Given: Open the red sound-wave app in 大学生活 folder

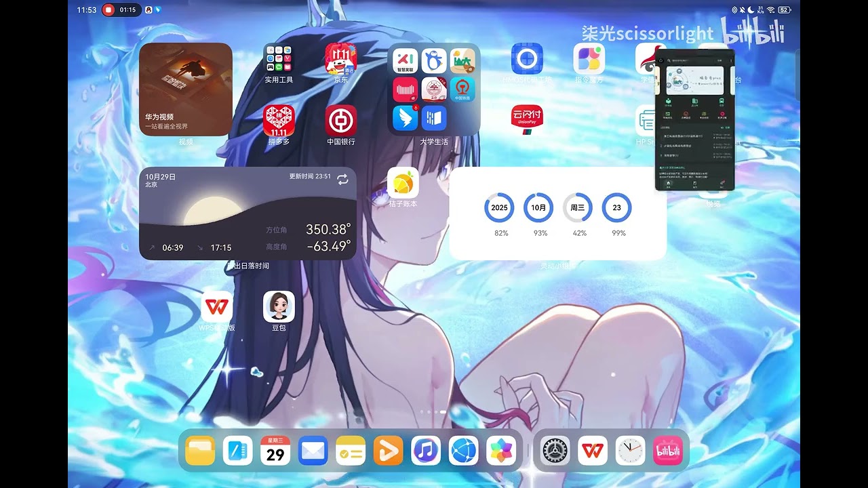Looking at the screenshot, I should click(x=406, y=89).
